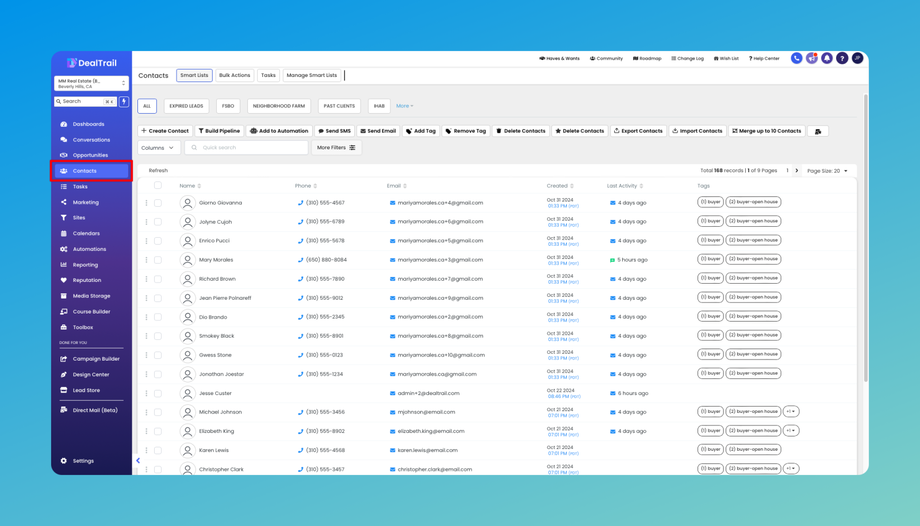
Task: Click the lightning bolt quick actions icon
Action: [124, 101]
